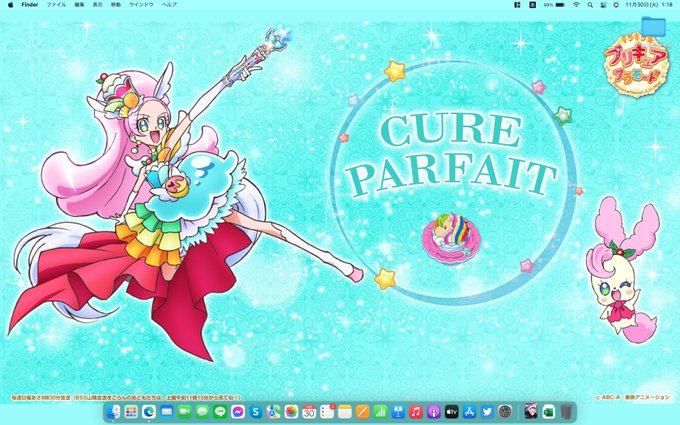The height and width of the screenshot is (425, 680).
Task: Open Messages app in the Dock
Action: coord(202,412)
